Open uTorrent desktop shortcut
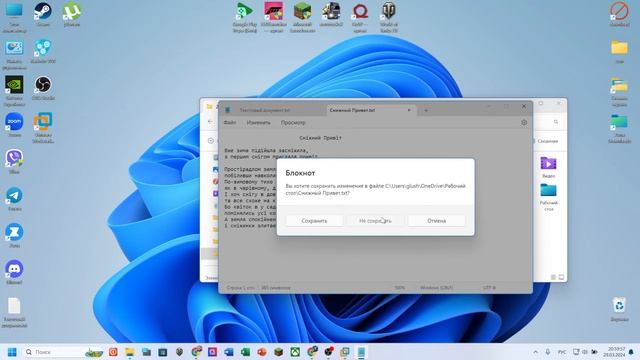This screenshot has height=360, width=640. 72,14
